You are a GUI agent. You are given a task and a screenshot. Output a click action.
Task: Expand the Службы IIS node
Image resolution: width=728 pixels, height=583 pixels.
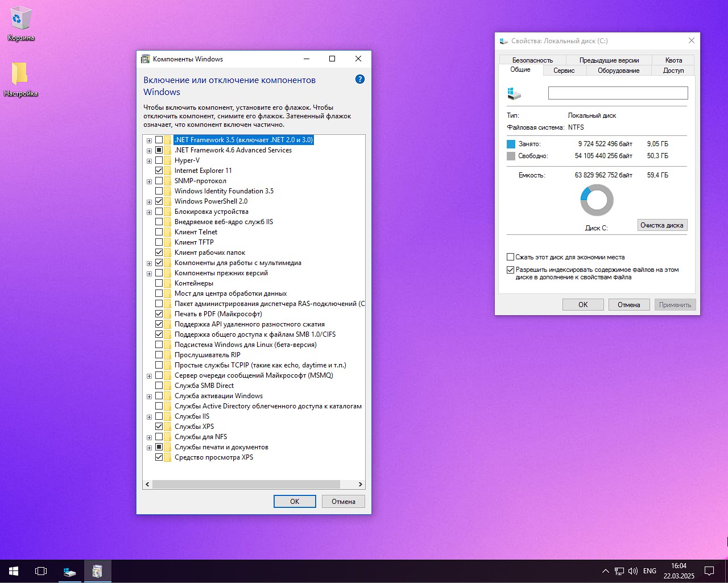pos(149,417)
